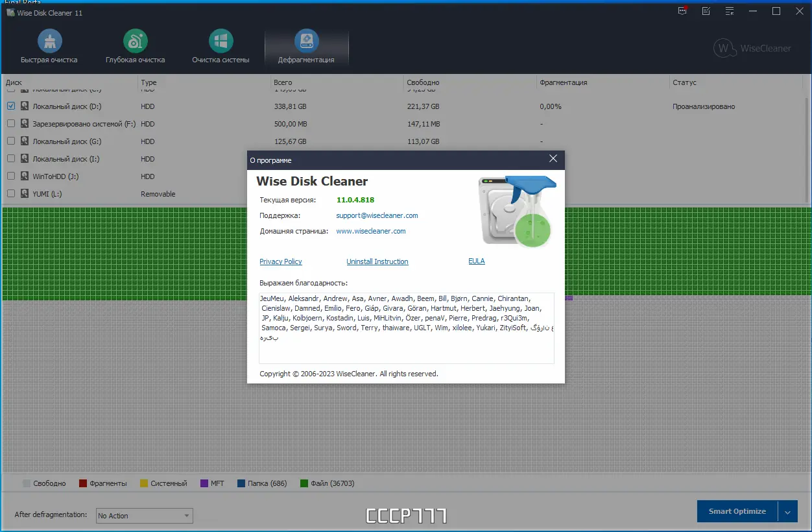Click the drive icon of WinToHDD (J:)

tap(25, 176)
